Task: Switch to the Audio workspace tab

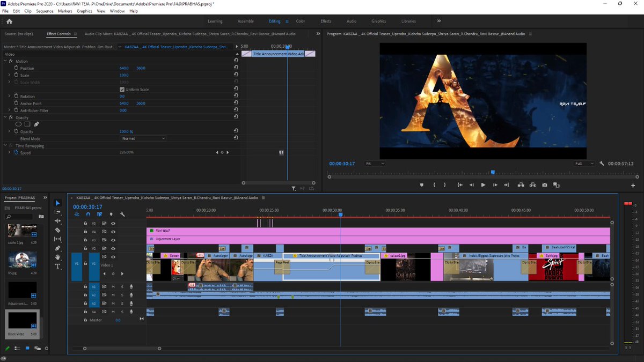Action: (x=352, y=21)
